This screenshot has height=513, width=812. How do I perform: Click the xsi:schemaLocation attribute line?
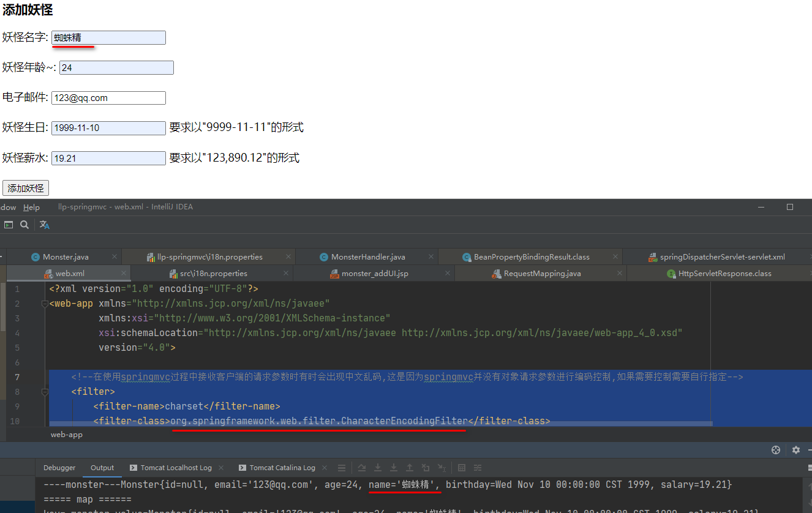point(390,333)
